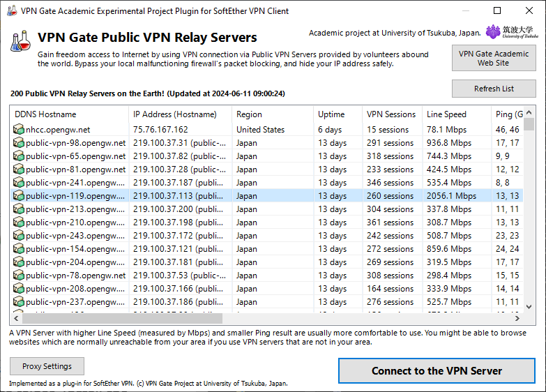The image size is (546, 392).
Task: Select the '508.7 Mbps' line speed cell
Action: point(449,236)
